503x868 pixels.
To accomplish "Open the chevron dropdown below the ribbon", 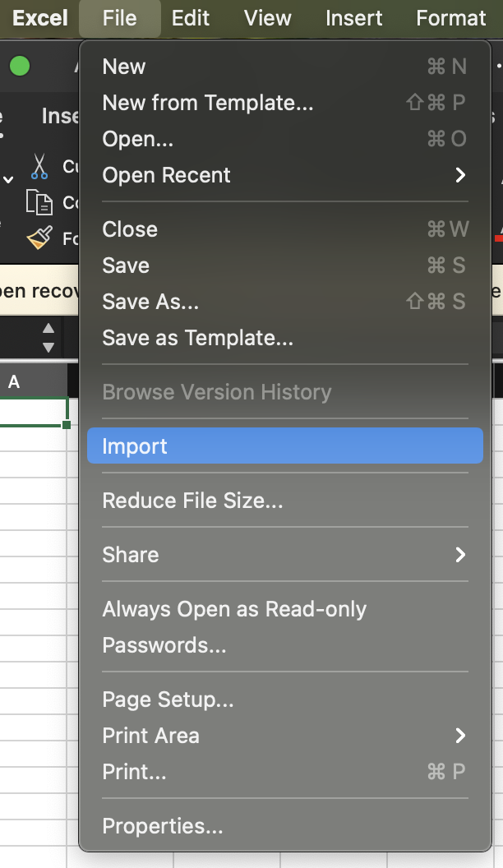I will (7, 178).
